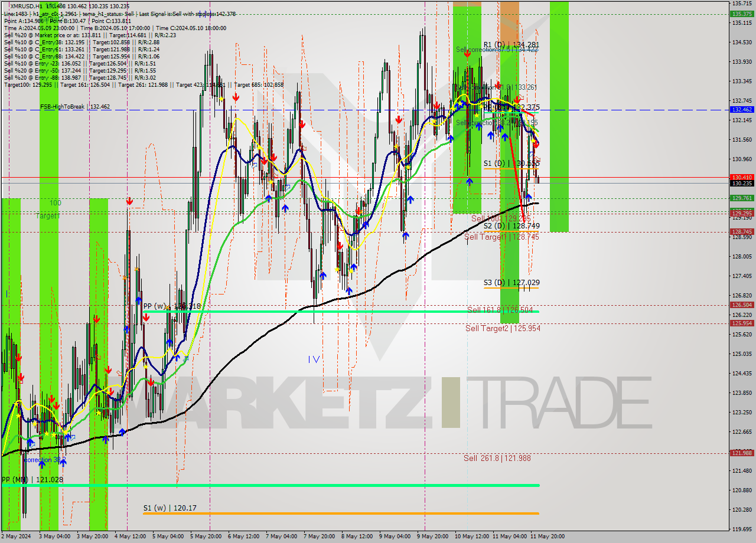Click the green 135.375 price tag
This screenshot has height=543, width=756.
tap(741, 14)
